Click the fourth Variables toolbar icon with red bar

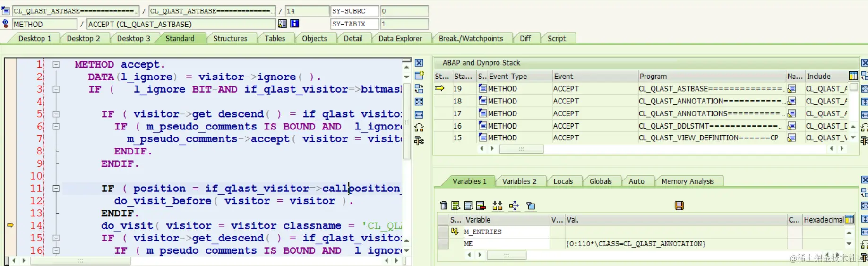(x=481, y=206)
